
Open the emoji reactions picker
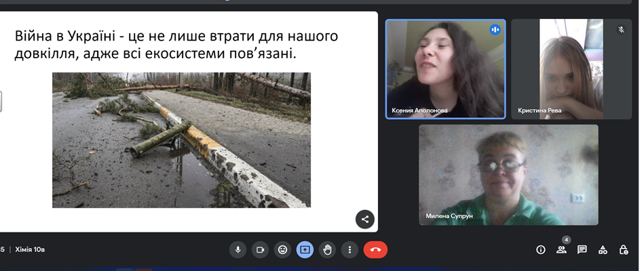(282, 250)
